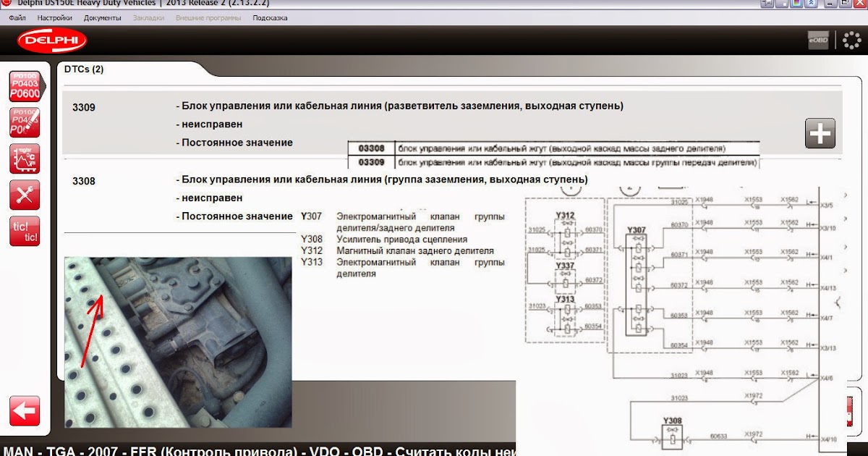Click the eOBD icon in the header
The width and height of the screenshot is (868, 456).
[x=818, y=41]
